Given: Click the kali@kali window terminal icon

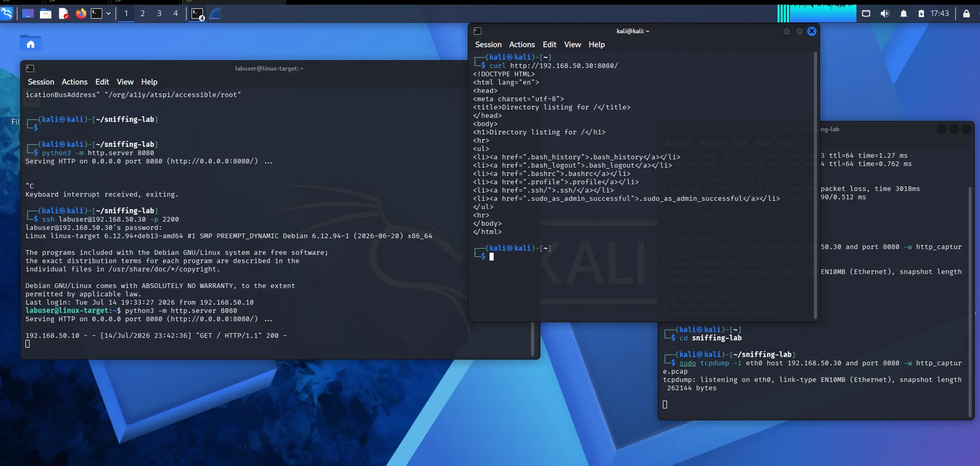Looking at the screenshot, I should pyautogui.click(x=478, y=31).
